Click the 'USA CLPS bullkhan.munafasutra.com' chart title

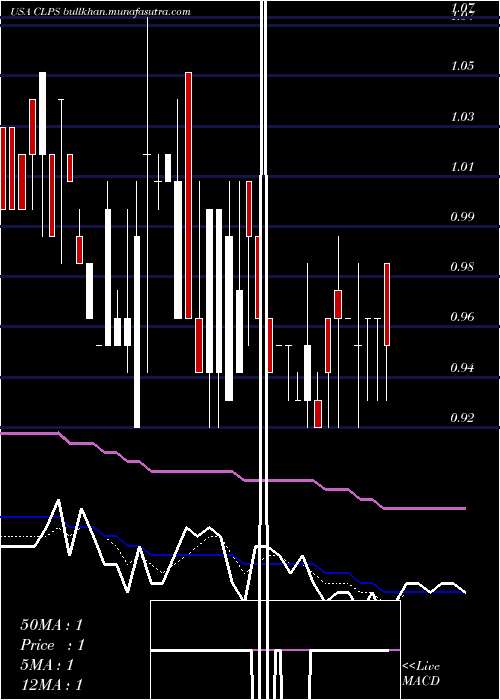(100, 11)
